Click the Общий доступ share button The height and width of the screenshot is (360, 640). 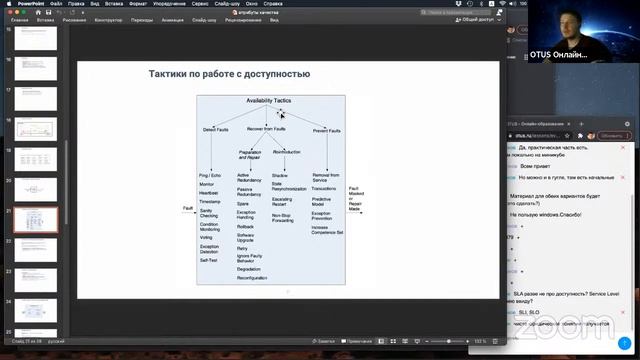coord(475,20)
